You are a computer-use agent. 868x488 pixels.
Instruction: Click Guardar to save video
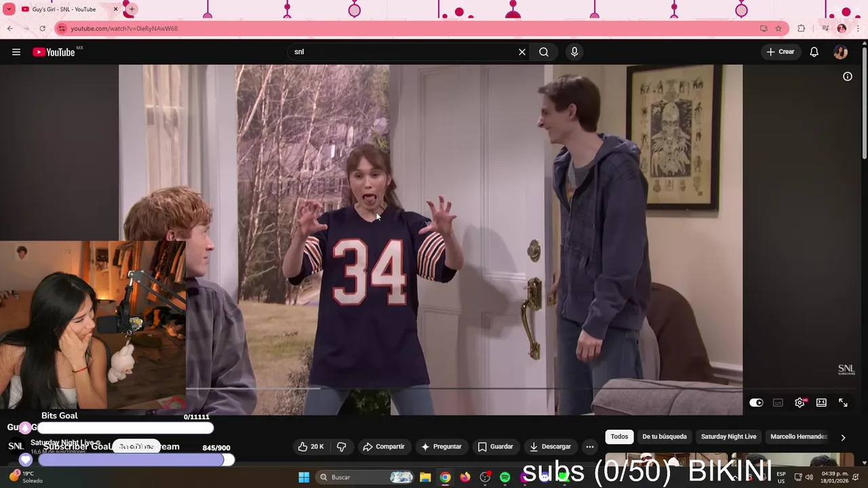pos(496,447)
